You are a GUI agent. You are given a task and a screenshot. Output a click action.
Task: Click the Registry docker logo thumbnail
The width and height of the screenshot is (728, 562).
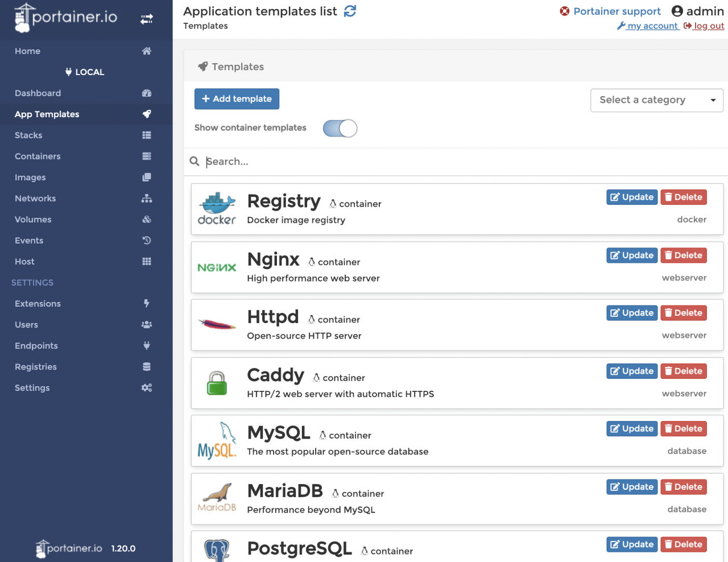217,209
